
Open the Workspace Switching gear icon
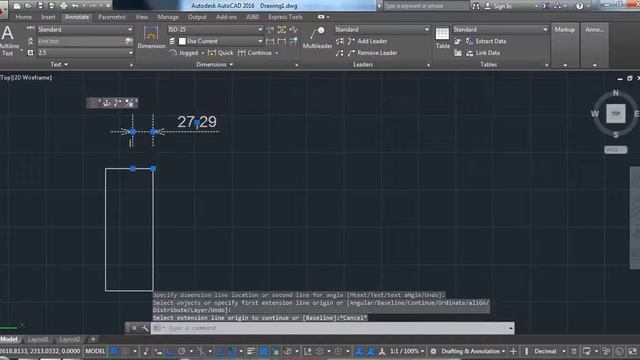tap(433, 351)
